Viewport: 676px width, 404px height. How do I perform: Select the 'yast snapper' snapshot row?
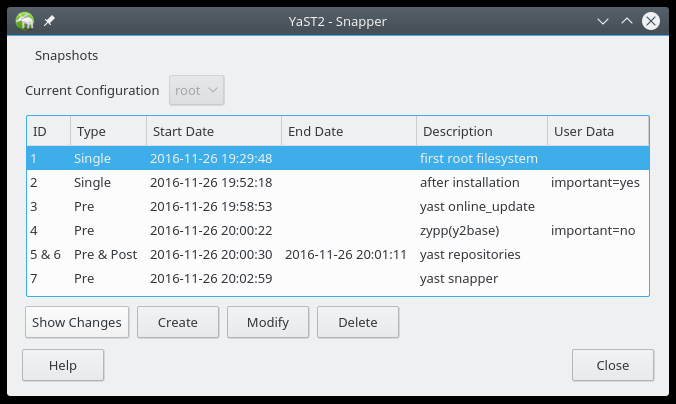click(x=337, y=278)
